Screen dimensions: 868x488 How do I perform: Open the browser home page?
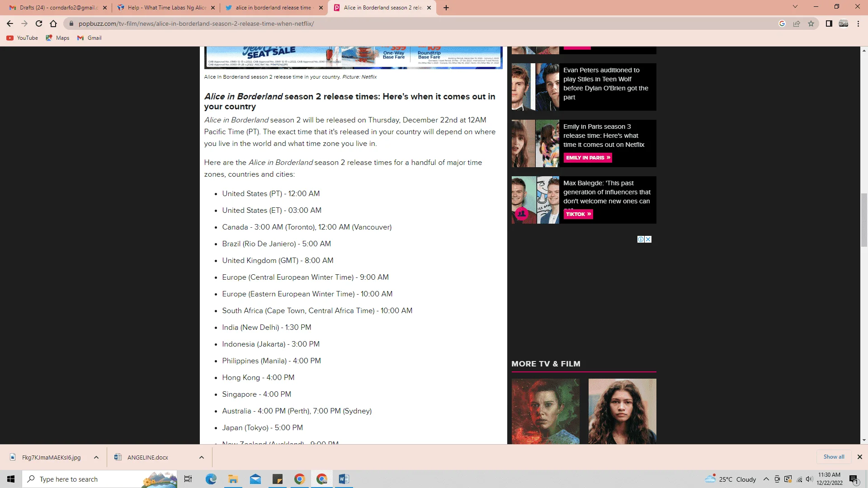pos(53,23)
